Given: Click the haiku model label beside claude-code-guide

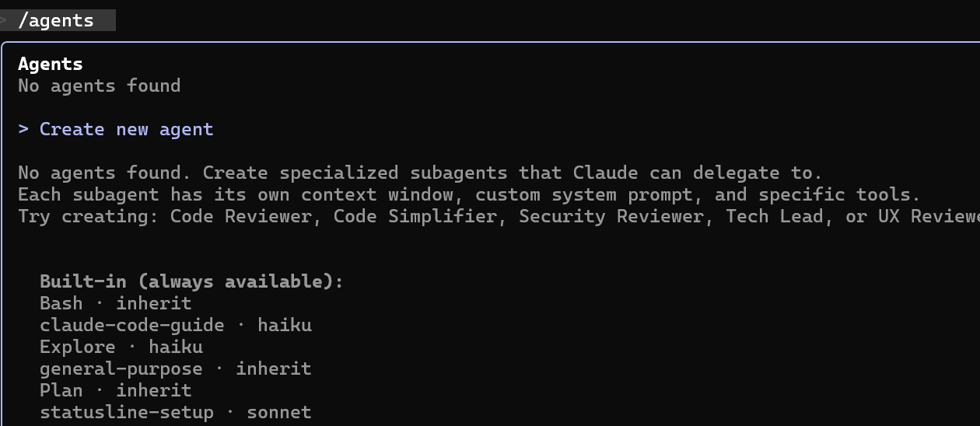Looking at the screenshot, I should pos(285,325).
